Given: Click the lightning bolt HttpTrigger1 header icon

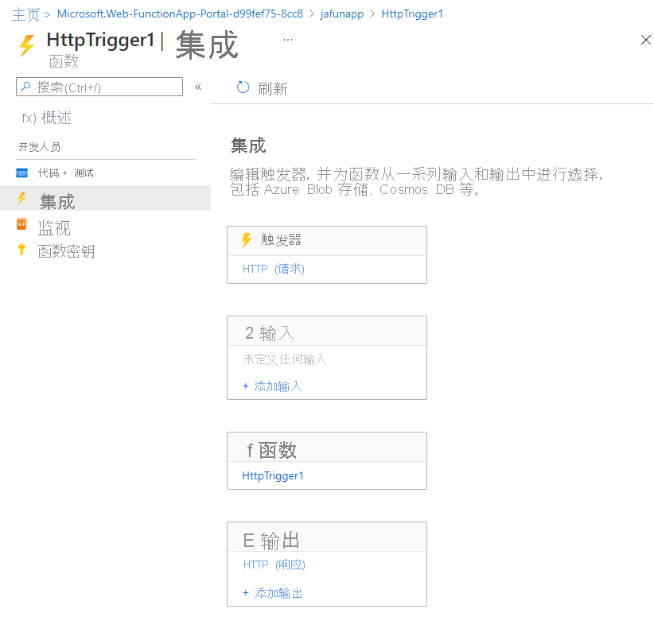Looking at the screenshot, I should (28, 45).
